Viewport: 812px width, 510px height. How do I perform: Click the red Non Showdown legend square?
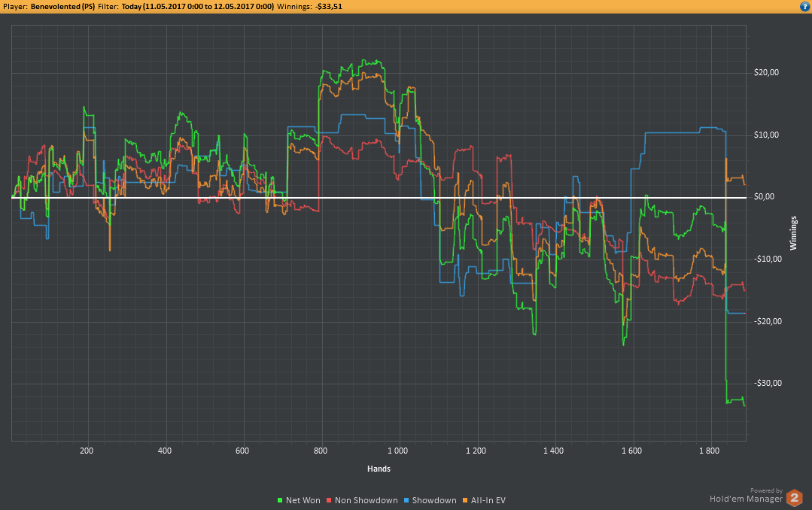coord(329,500)
